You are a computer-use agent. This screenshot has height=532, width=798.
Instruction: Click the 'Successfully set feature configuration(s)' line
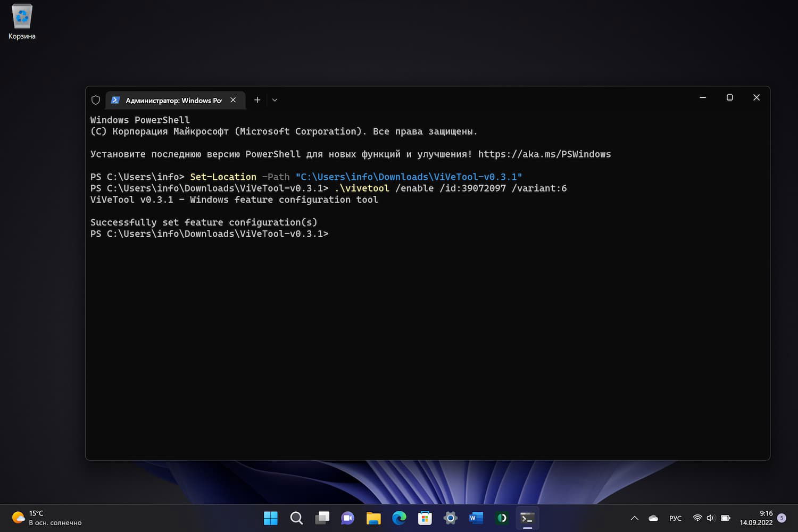coord(204,222)
